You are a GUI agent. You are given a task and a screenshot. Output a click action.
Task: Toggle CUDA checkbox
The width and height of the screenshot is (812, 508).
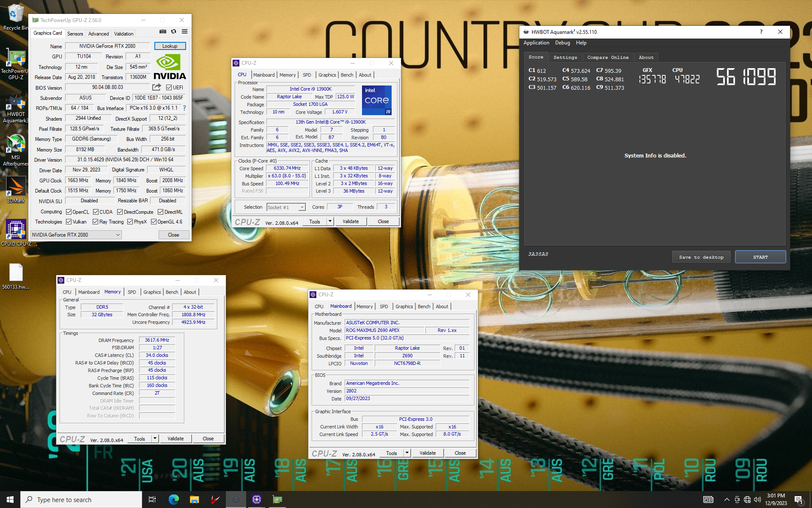[96, 212]
